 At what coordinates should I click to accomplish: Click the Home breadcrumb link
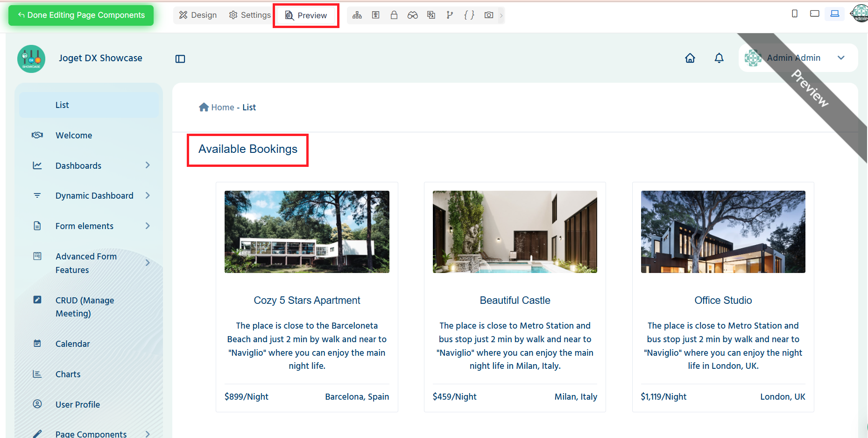click(x=217, y=107)
